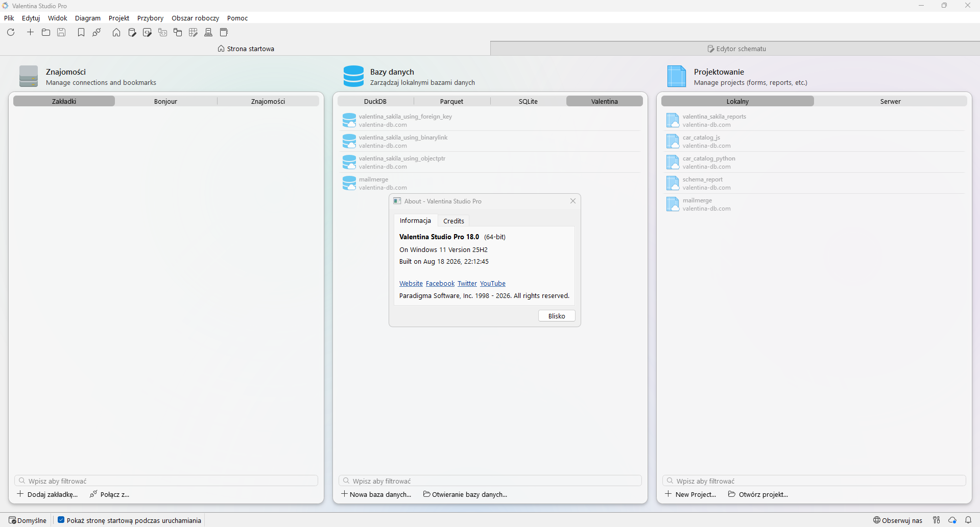
Task: Click 'Otwieranie bazy danych...' button
Action: click(465, 494)
